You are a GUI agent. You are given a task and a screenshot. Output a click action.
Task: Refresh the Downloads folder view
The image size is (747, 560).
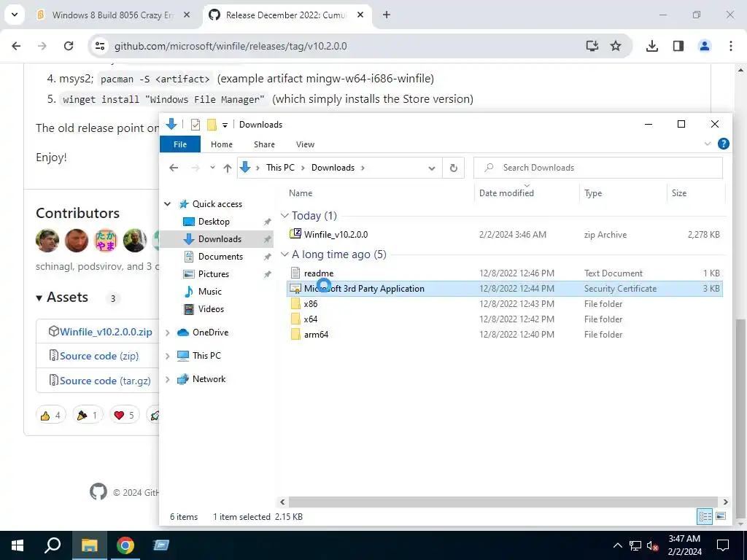click(454, 168)
